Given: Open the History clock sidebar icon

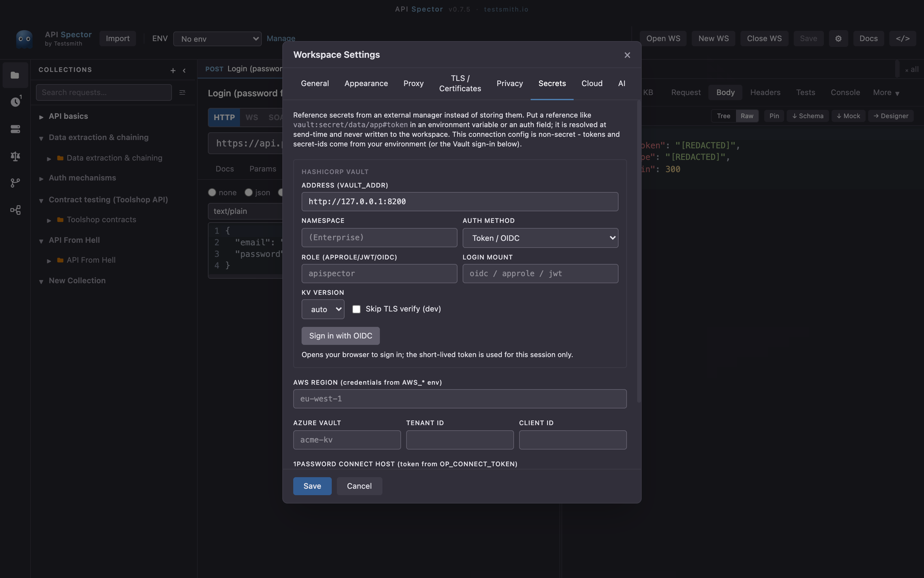Looking at the screenshot, I should click(x=15, y=102).
